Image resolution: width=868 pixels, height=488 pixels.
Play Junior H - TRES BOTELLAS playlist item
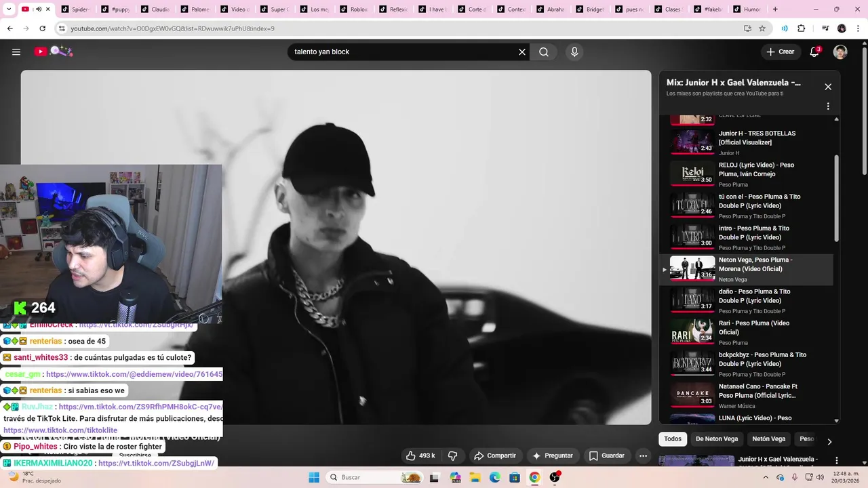746,142
